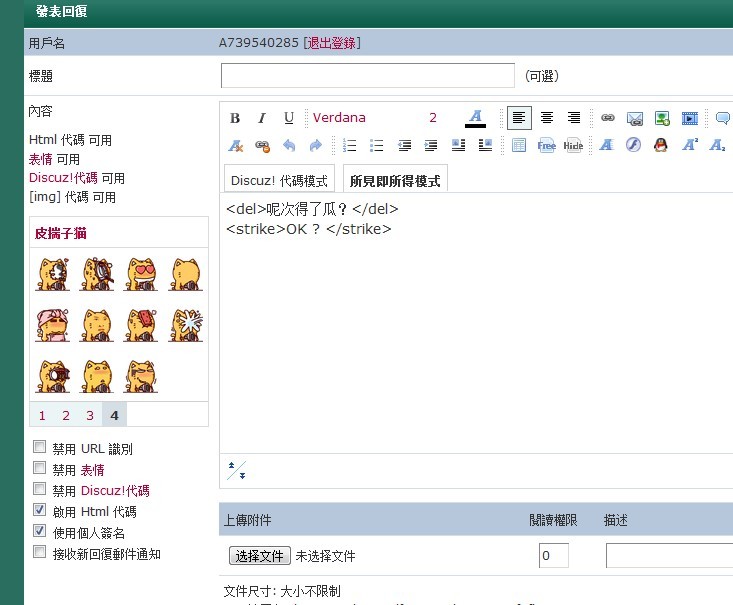Check 禁用 表情 checkbox
The height and width of the screenshot is (605, 733).
(x=40, y=468)
